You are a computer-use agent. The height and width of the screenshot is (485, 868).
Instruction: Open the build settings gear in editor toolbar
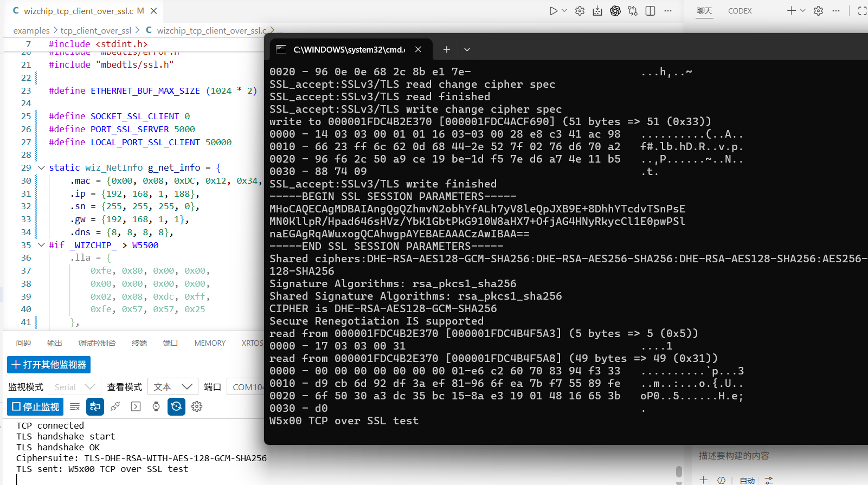point(580,11)
